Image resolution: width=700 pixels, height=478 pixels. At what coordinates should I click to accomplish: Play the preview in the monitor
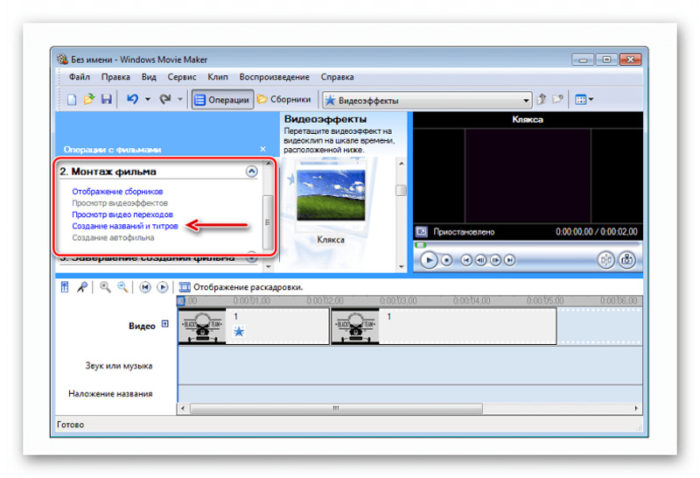tap(429, 260)
